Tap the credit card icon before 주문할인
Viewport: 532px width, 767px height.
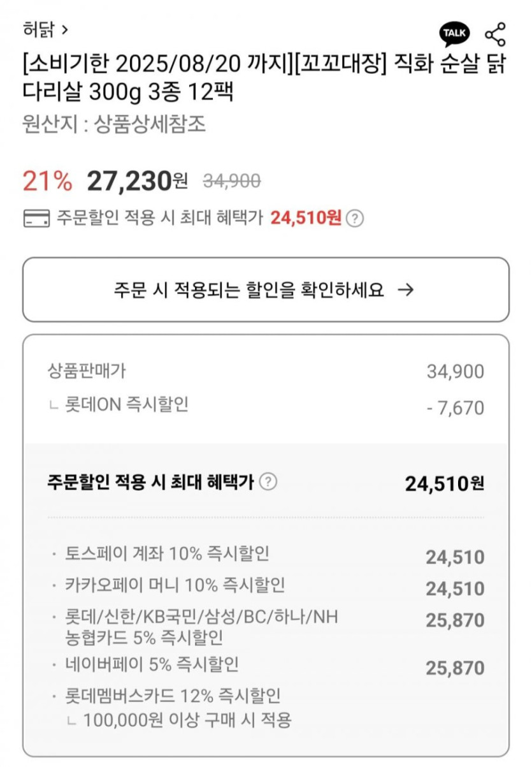tap(36, 219)
